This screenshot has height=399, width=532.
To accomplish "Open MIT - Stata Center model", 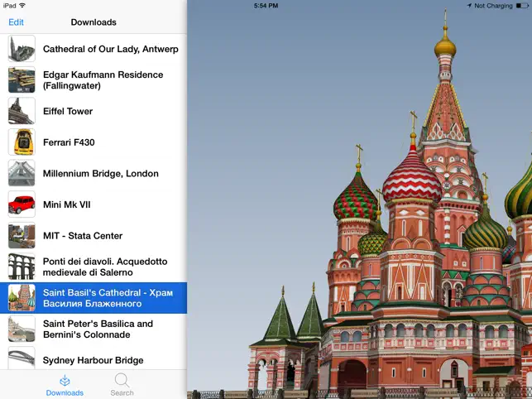I will [93, 236].
